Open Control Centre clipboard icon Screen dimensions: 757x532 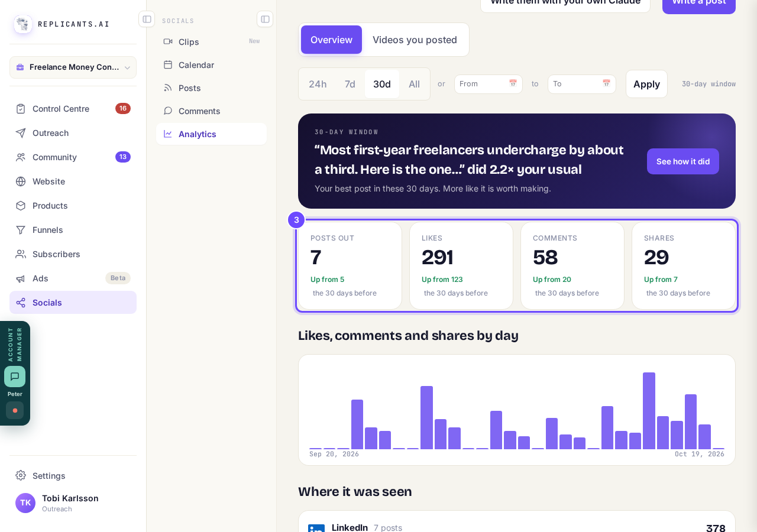coord(21,109)
